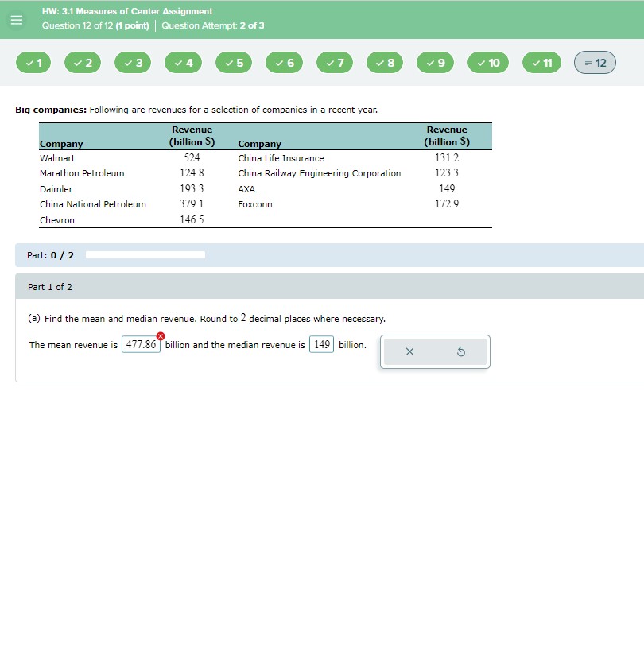The image size is (644, 655).
Task: Select revenue value 193.3
Action: [x=192, y=189]
